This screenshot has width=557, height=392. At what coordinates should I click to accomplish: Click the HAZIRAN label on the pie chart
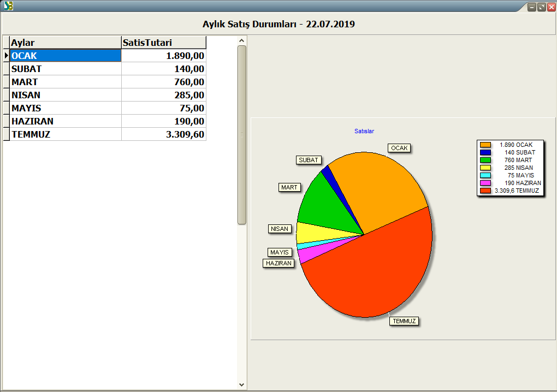point(278,264)
